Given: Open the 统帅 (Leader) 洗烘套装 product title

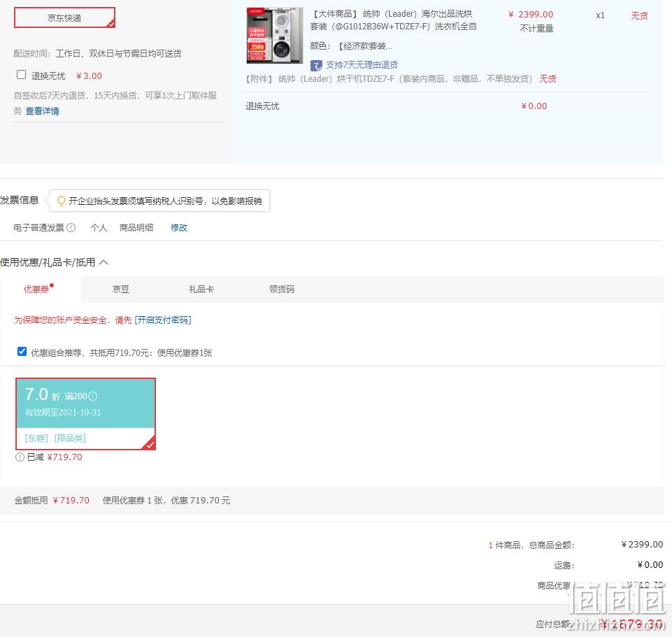Looking at the screenshot, I should pyautogui.click(x=393, y=20).
